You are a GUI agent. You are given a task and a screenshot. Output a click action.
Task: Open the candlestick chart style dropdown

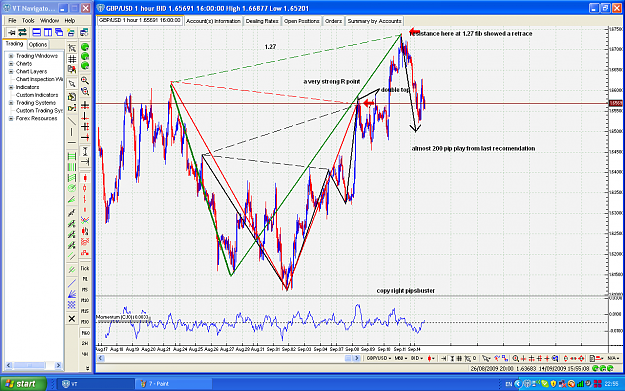click(431, 358)
